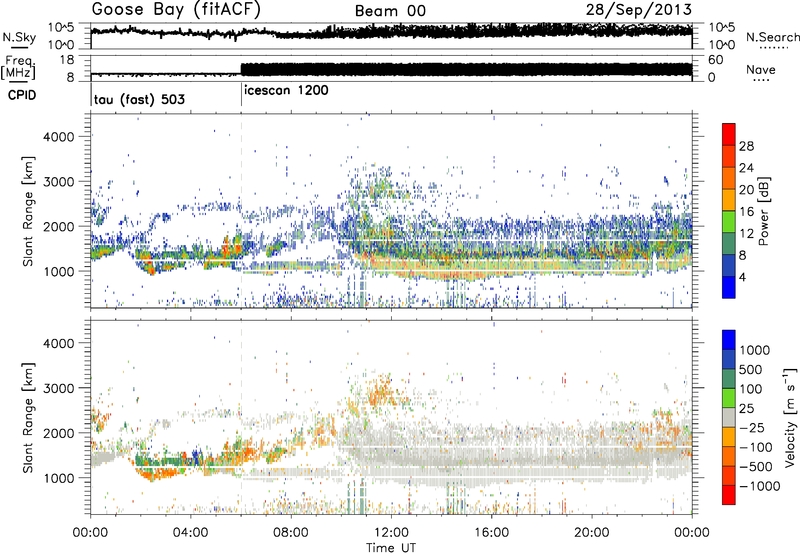
Task: Click the power color bar value '28'
Action: pos(746,146)
